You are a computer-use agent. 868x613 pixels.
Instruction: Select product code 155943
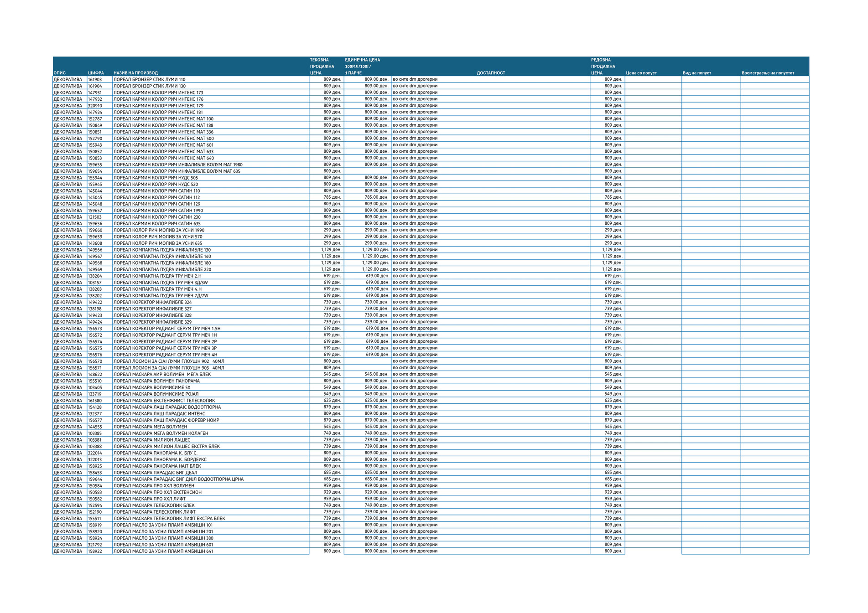point(95,145)
